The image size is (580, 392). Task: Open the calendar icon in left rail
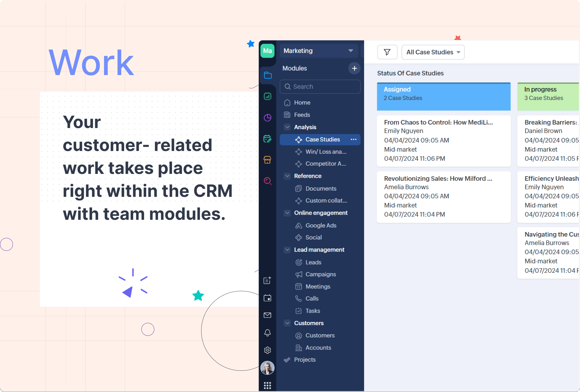click(267, 298)
